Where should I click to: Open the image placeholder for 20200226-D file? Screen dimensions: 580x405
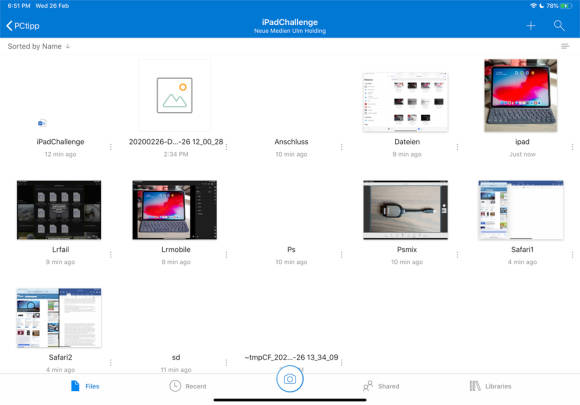175,95
